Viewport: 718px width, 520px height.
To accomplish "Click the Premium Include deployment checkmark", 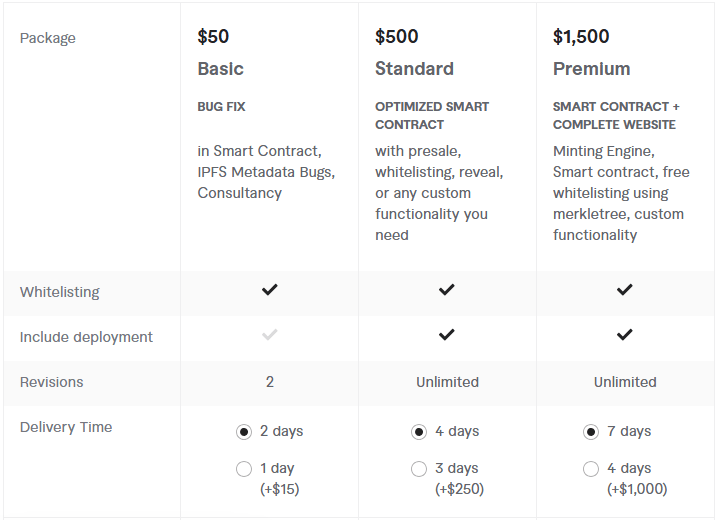I will (x=625, y=335).
